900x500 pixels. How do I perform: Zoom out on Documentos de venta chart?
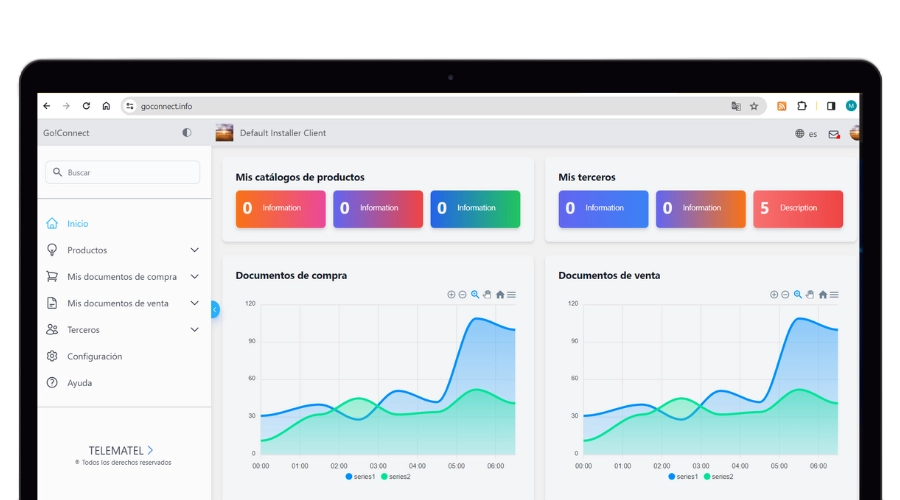(785, 294)
